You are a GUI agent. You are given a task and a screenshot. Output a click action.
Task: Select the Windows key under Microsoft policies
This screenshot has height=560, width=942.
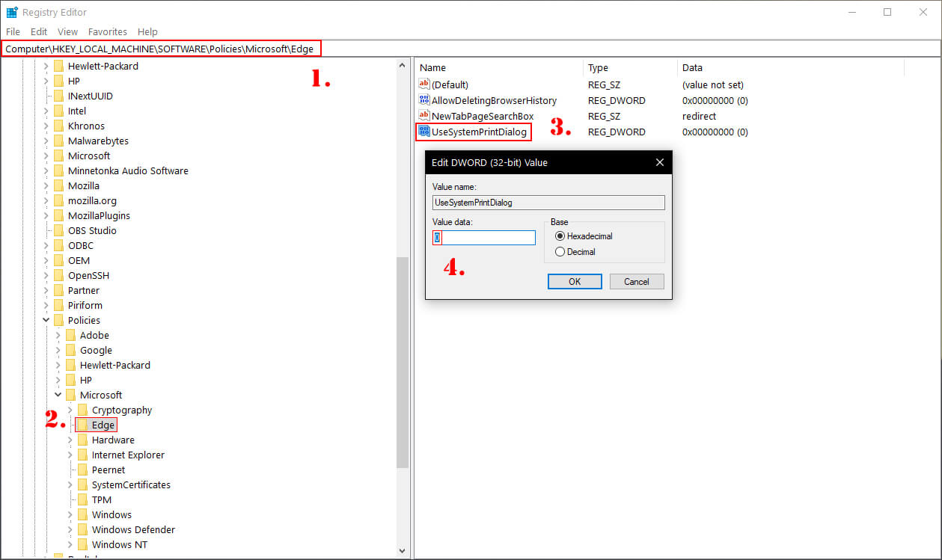pyautogui.click(x=111, y=514)
